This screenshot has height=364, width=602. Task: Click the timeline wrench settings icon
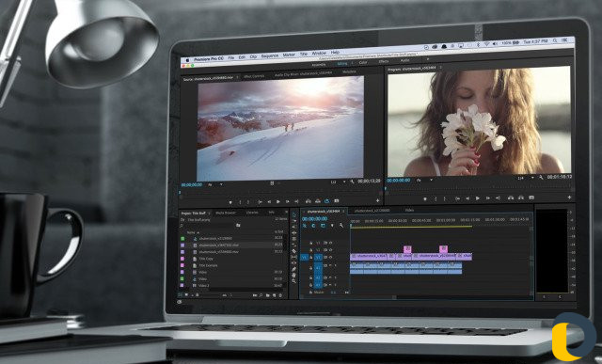click(x=341, y=226)
